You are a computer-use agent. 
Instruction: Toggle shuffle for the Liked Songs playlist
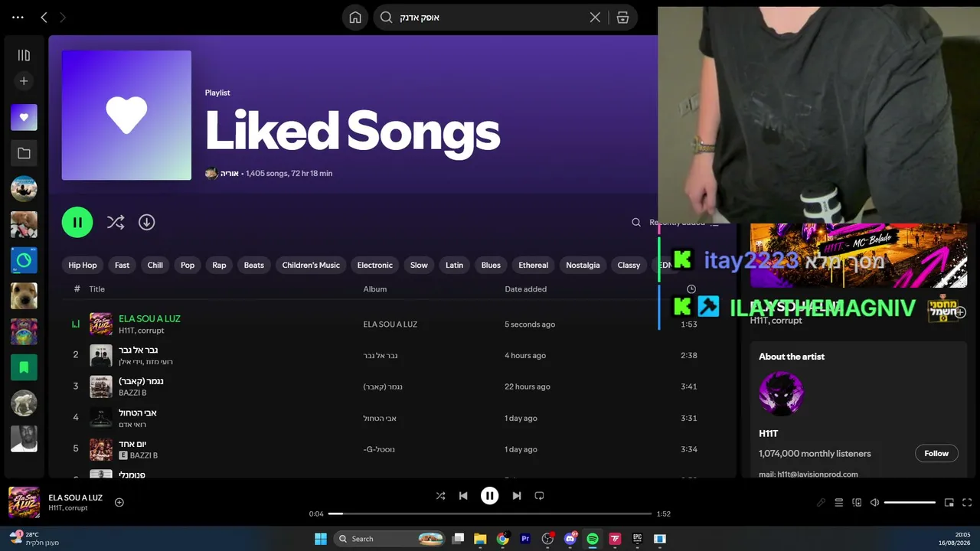click(x=116, y=222)
